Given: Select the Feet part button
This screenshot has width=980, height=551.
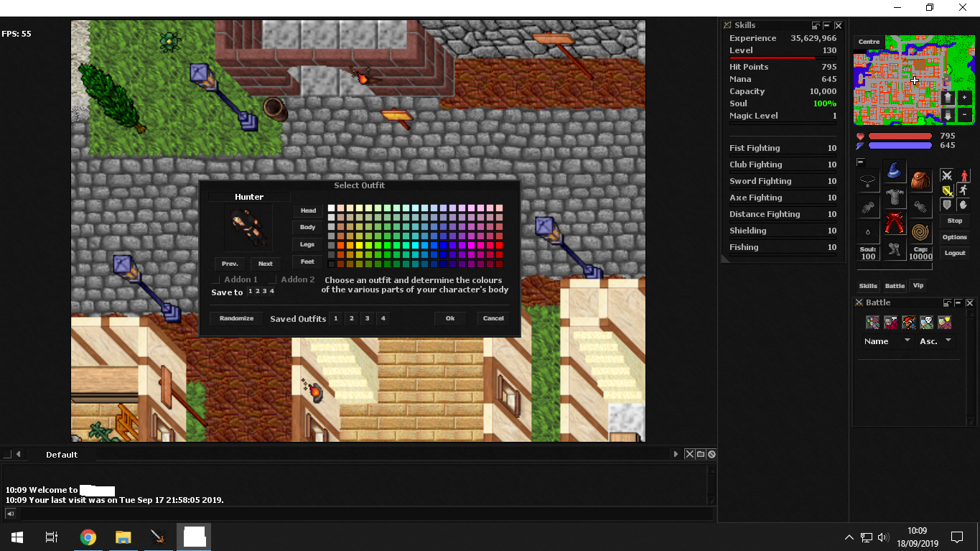Looking at the screenshot, I should [x=308, y=261].
